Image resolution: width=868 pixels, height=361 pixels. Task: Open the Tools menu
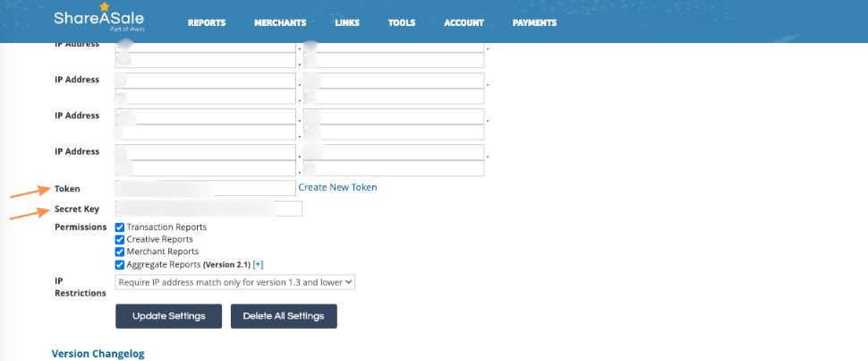[x=401, y=23]
